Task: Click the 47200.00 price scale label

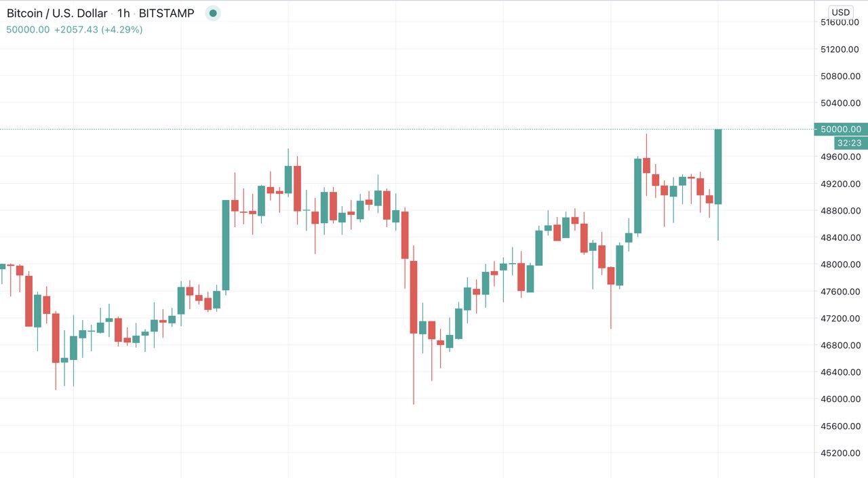Action: coord(840,318)
